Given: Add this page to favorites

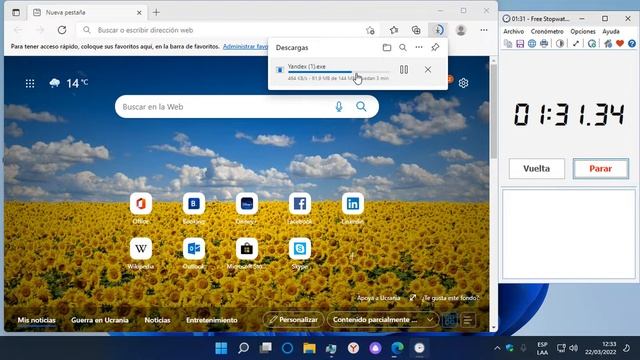Looking at the screenshot, I should [370, 30].
